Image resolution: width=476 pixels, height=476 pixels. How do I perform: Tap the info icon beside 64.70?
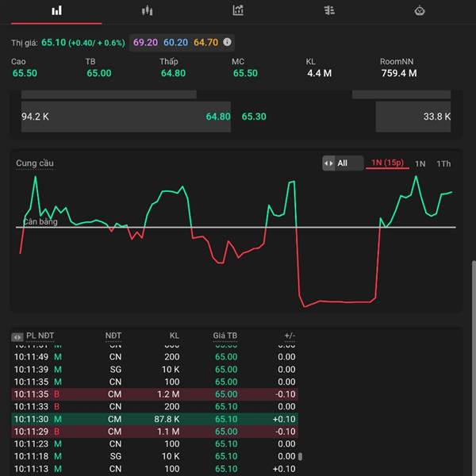coord(227,42)
